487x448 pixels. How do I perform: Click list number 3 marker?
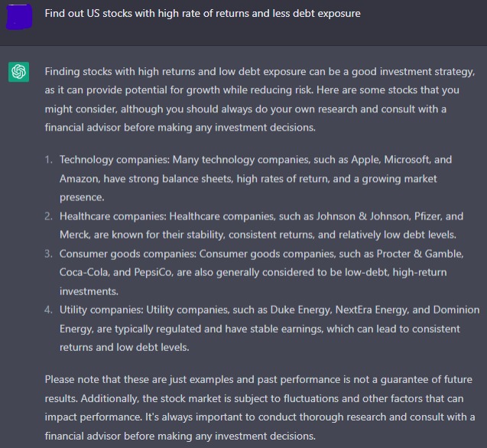click(48, 254)
